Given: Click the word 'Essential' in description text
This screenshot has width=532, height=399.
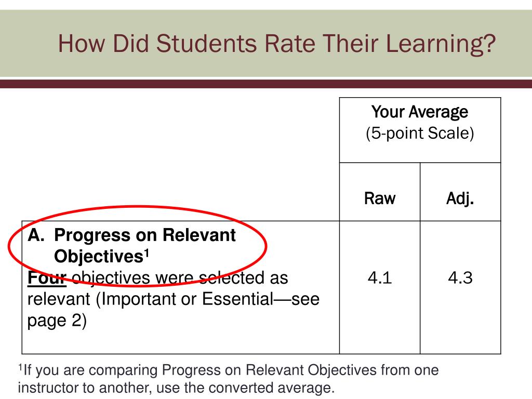Looking at the screenshot, I should tap(237, 299).
